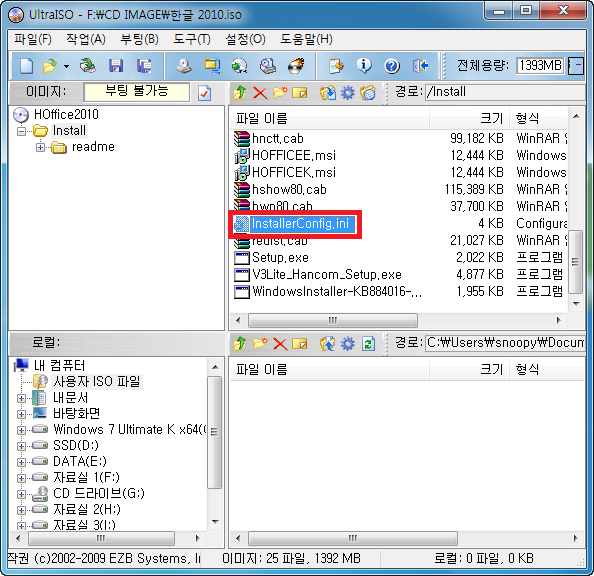594x576 pixels.
Task: Select the Setup.exe file
Action: pos(280,258)
